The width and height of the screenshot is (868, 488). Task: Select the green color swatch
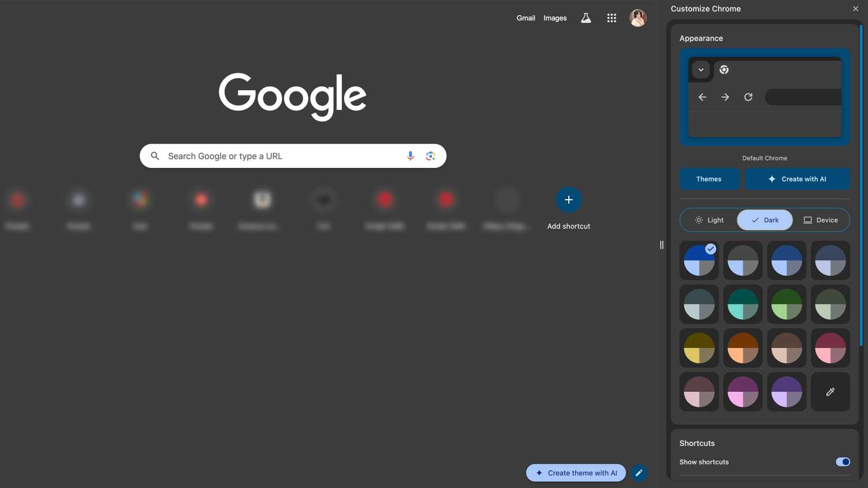point(786,304)
